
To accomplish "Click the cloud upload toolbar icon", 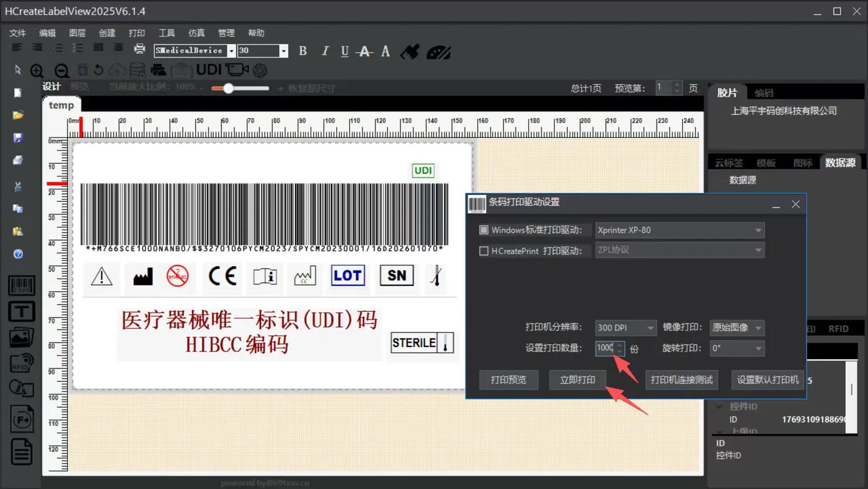I will click(118, 70).
